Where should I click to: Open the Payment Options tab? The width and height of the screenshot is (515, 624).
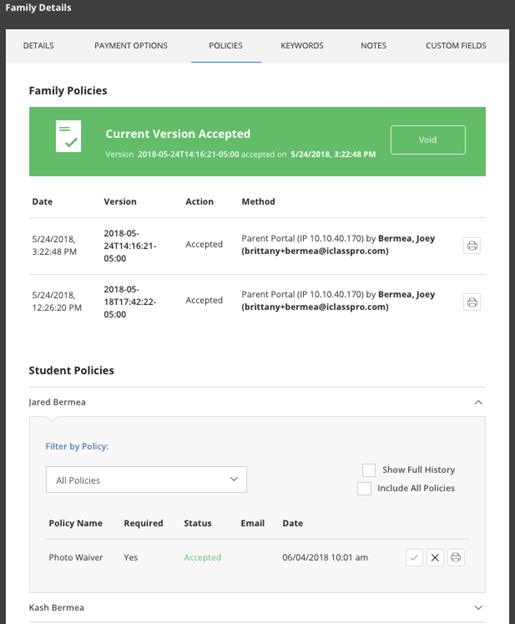pyautogui.click(x=131, y=46)
